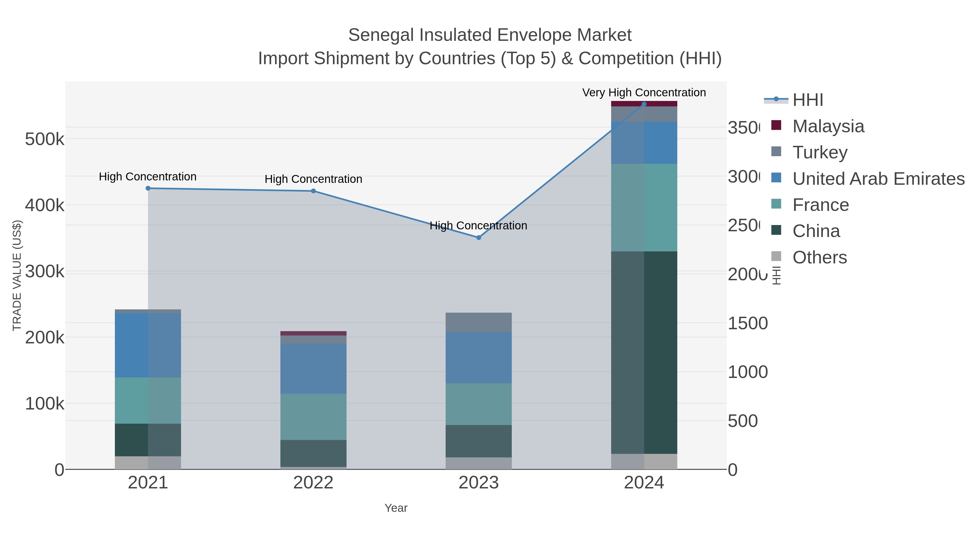Click the 'Very High Concentration' annotation

click(x=644, y=93)
